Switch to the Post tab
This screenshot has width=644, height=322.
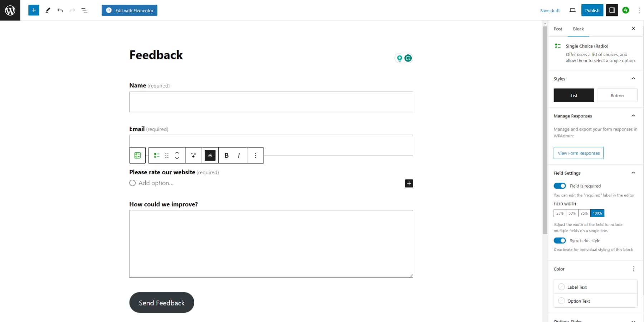coord(558,29)
